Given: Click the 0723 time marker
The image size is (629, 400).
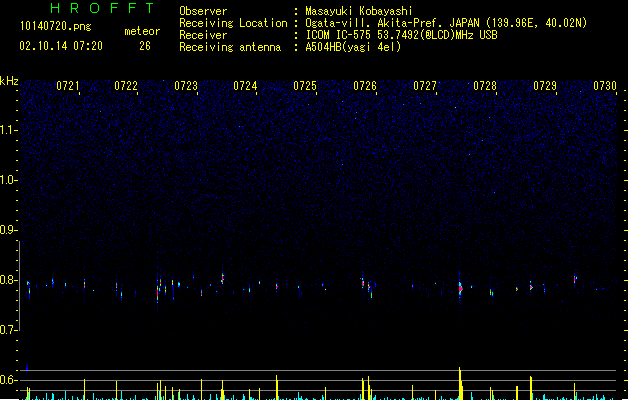Looking at the screenshot, I should tap(186, 86).
